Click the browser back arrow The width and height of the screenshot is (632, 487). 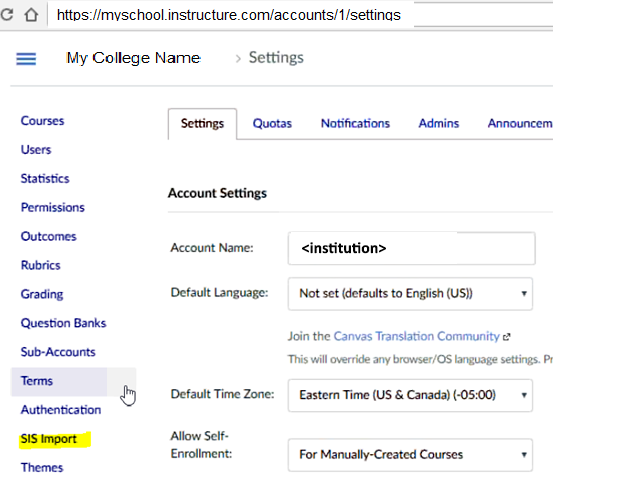point(9,15)
